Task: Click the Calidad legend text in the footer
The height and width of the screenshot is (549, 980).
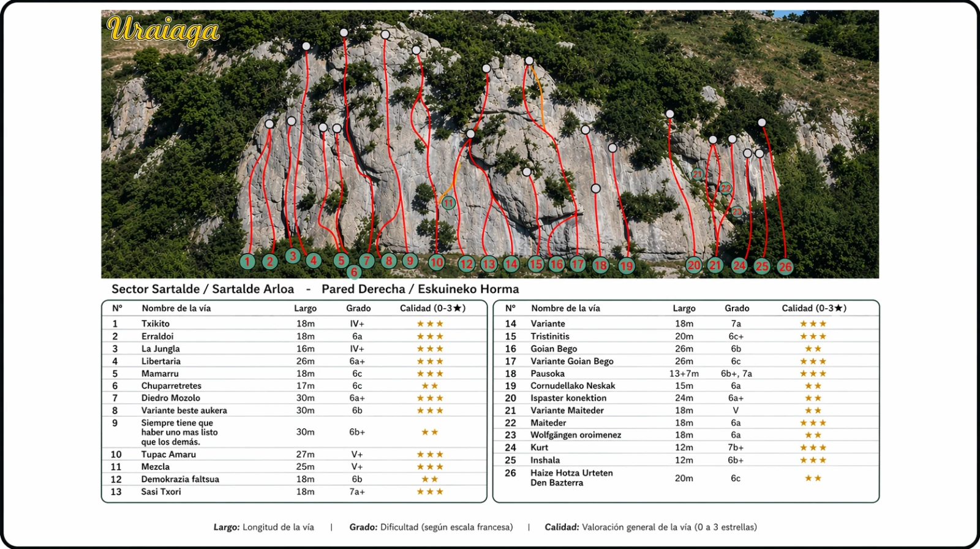Action: (650, 527)
